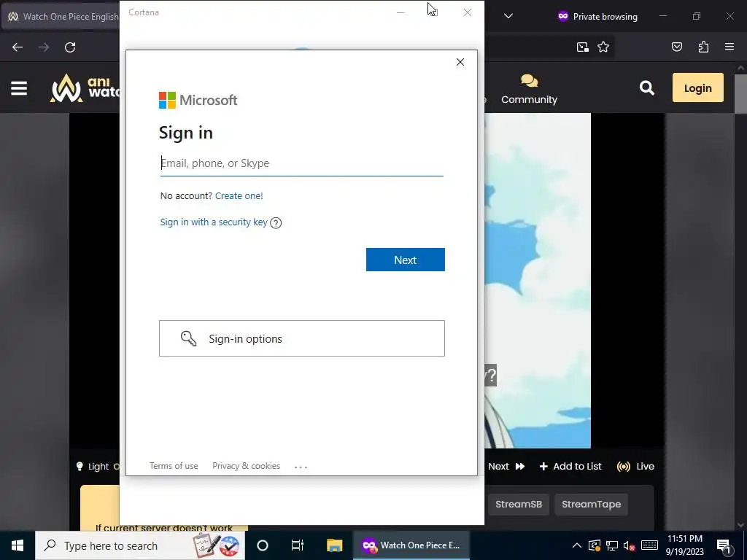The width and height of the screenshot is (747, 560).
Task: Open the touch keyboard tray icon
Action: tap(649, 545)
